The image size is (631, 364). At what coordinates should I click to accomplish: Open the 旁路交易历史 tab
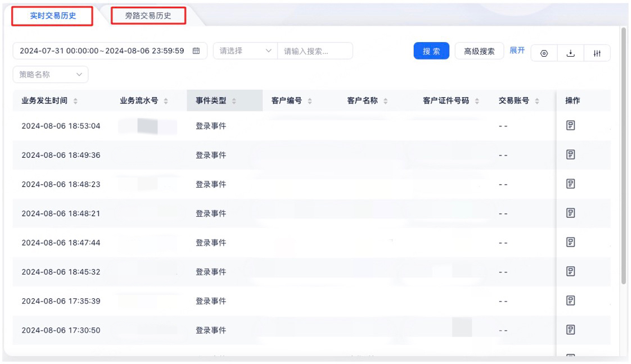[148, 16]
